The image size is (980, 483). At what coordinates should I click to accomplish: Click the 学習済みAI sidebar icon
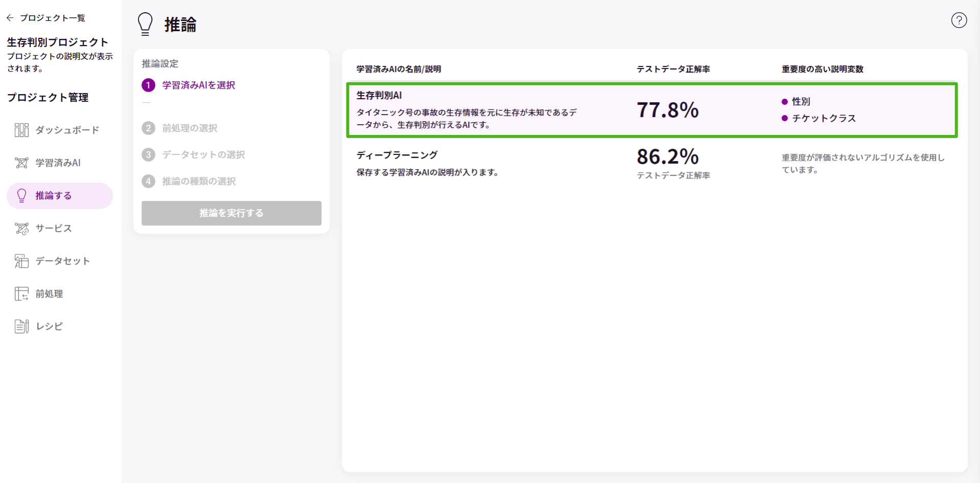click(x=21, y=163)
